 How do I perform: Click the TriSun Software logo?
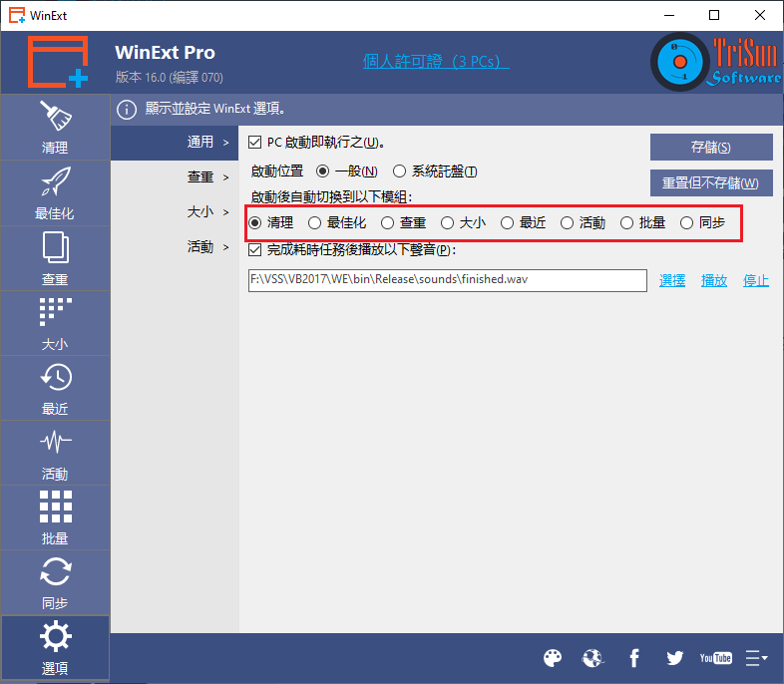[716, 62]
